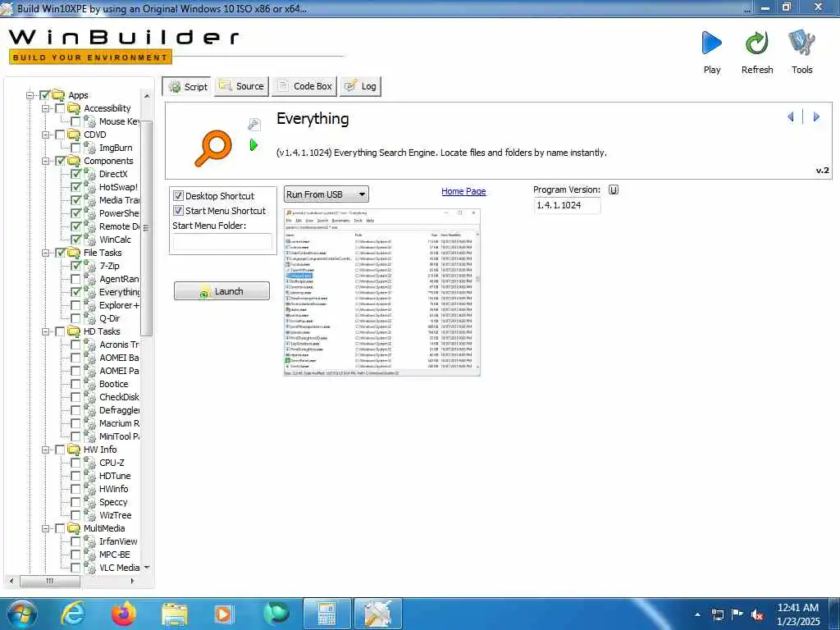The width and height of the screenshot is (840, 630).
Task: Click the tree's vertical scrollbar thumb
Action: pyautogui.click(x=146, y=228)
